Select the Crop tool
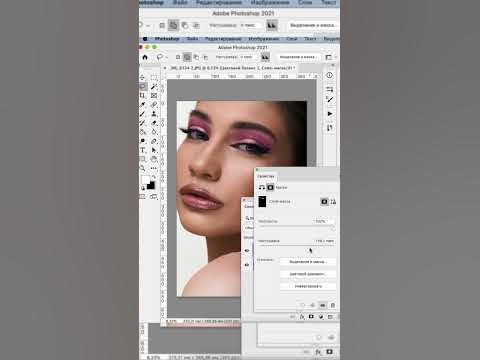480x360 pixels. point(143,96)
